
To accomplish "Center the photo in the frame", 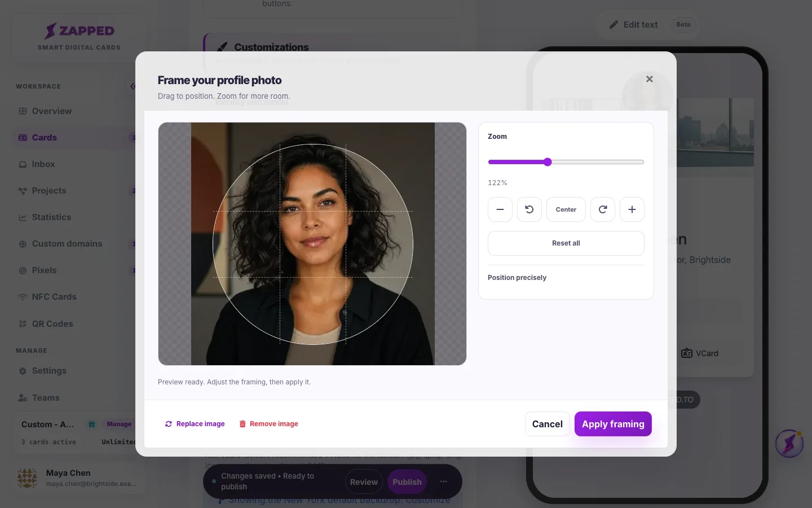I will [x=566, y=209].
